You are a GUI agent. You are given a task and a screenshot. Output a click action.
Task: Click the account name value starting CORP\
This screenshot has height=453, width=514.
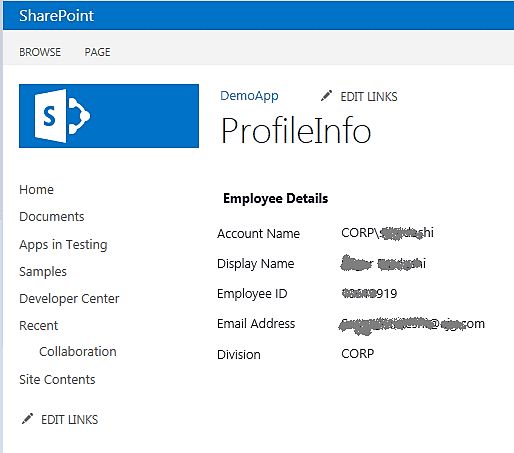coord(387,233)
